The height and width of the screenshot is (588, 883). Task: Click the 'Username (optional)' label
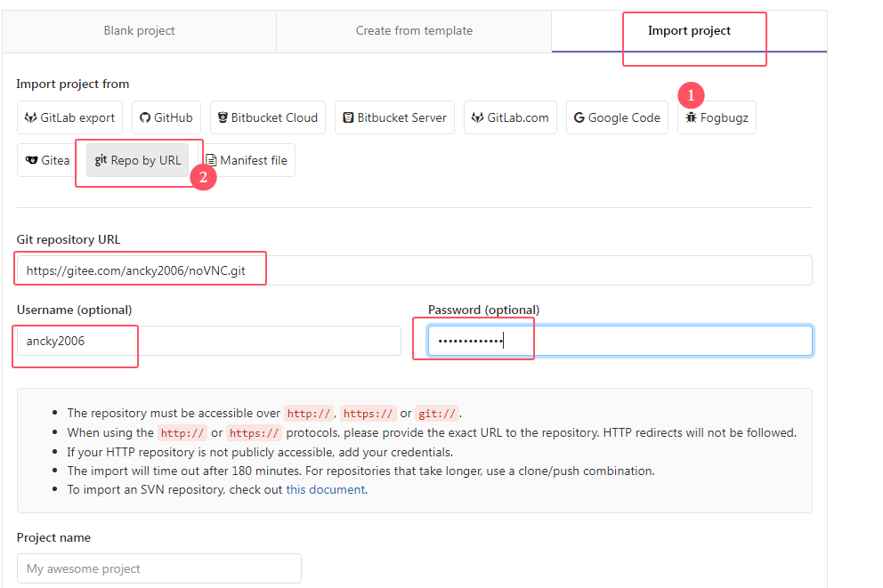[75, 310]
